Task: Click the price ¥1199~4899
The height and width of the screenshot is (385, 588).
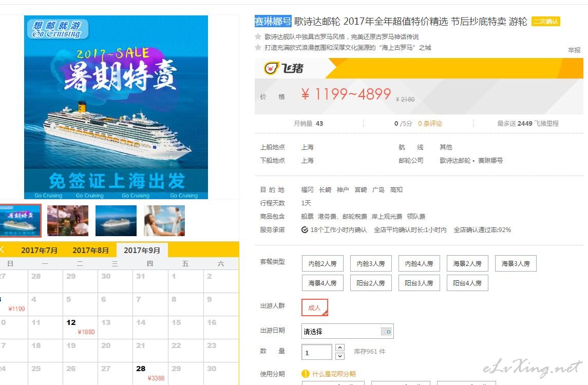Action: click(x=346, y=94)
